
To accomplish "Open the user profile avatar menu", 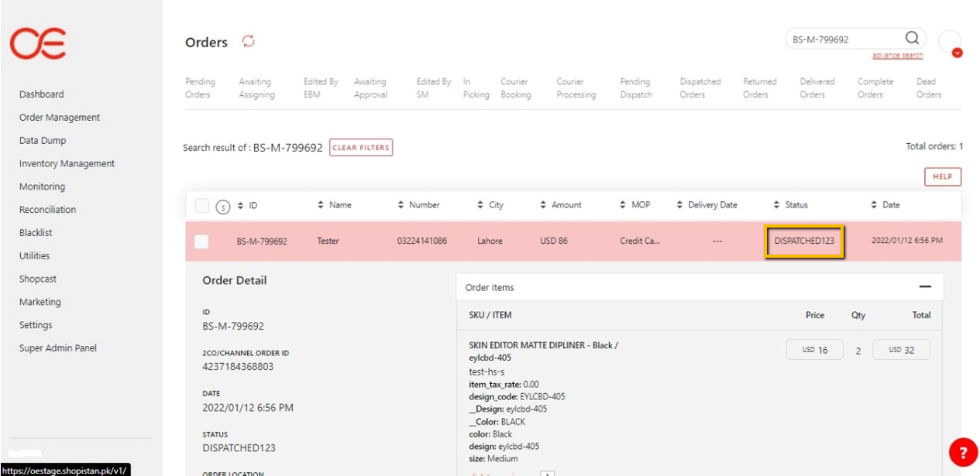I will click(950, 43).
